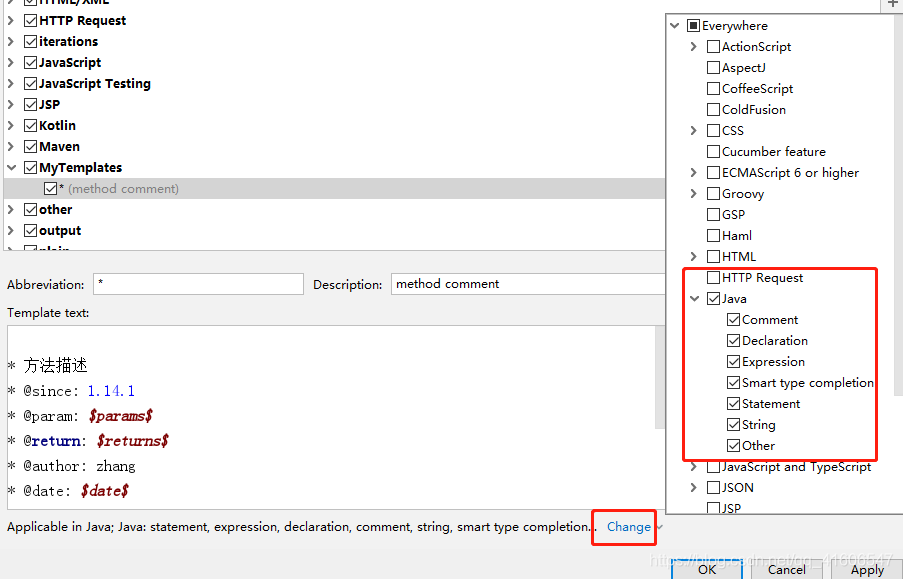Screen dimensions: 903x579
Task: Toggle the JSP template group checkbox
Action: coord(31,105)
